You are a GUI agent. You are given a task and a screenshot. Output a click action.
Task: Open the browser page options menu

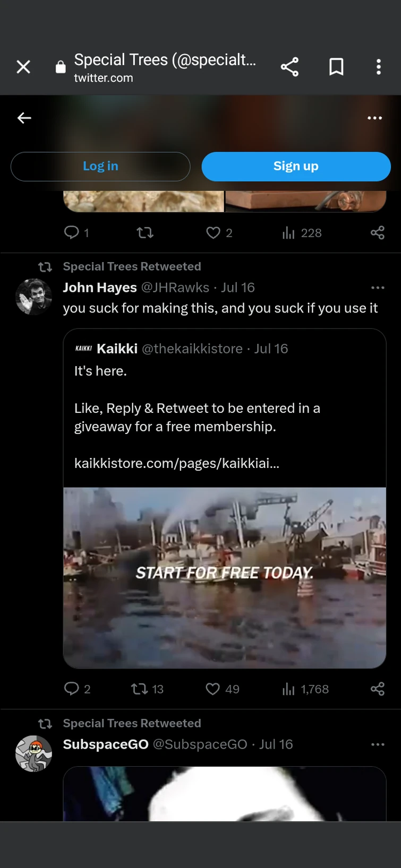[378, 66]
